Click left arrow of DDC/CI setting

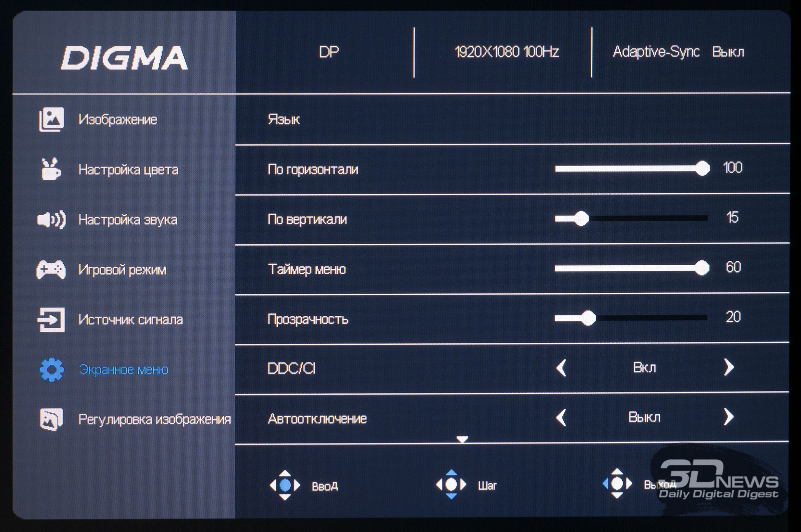(562, 368)
